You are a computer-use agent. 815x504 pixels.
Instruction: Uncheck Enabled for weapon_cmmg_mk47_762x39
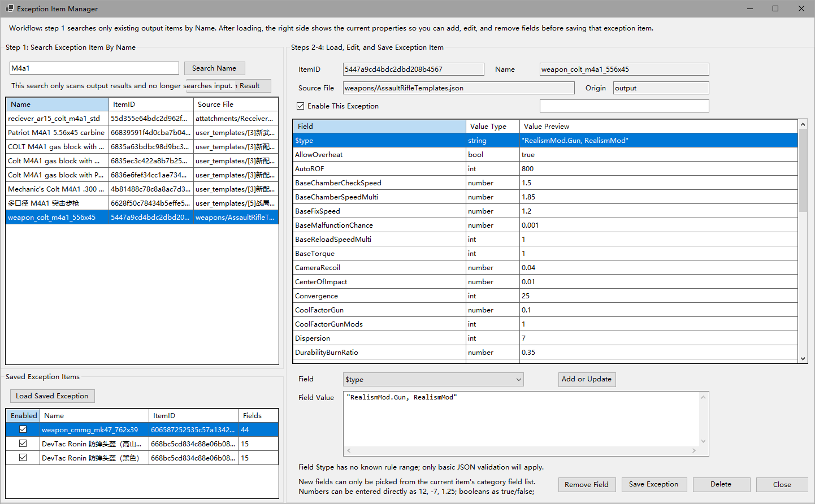tap(23, 429)
